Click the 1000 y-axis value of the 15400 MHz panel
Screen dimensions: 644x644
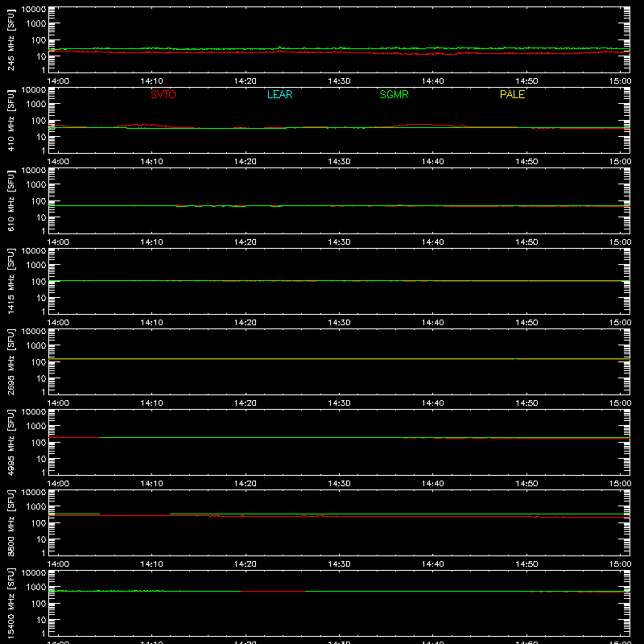pos(36,587)
